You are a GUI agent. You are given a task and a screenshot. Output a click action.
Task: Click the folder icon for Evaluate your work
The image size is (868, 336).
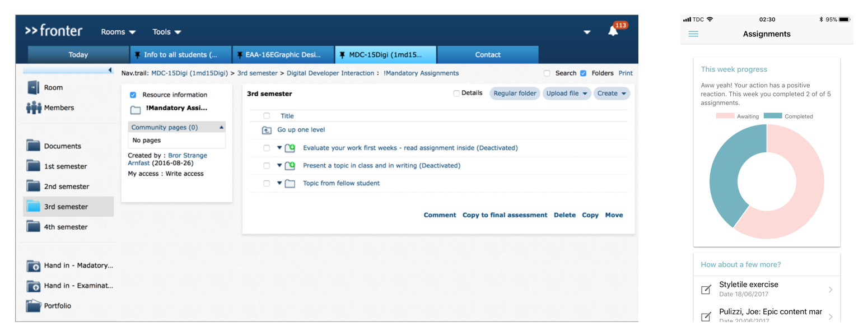[x=290, y=148]
